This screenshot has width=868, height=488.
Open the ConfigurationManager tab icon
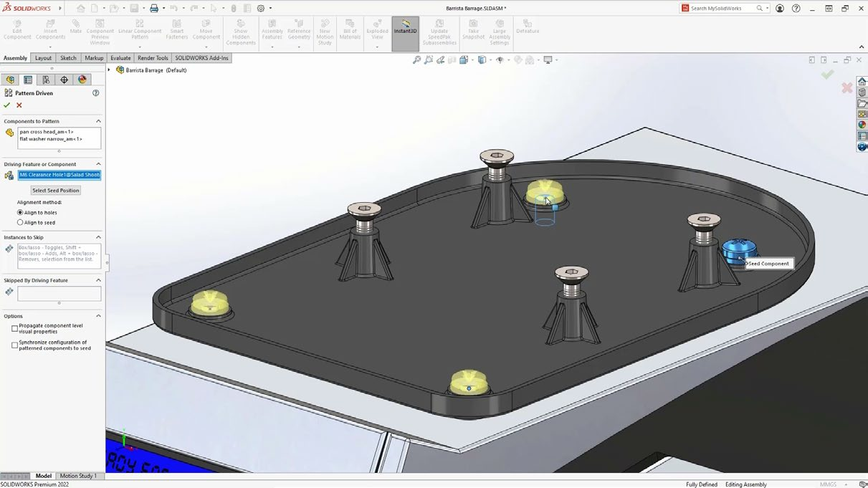(46, 80)
